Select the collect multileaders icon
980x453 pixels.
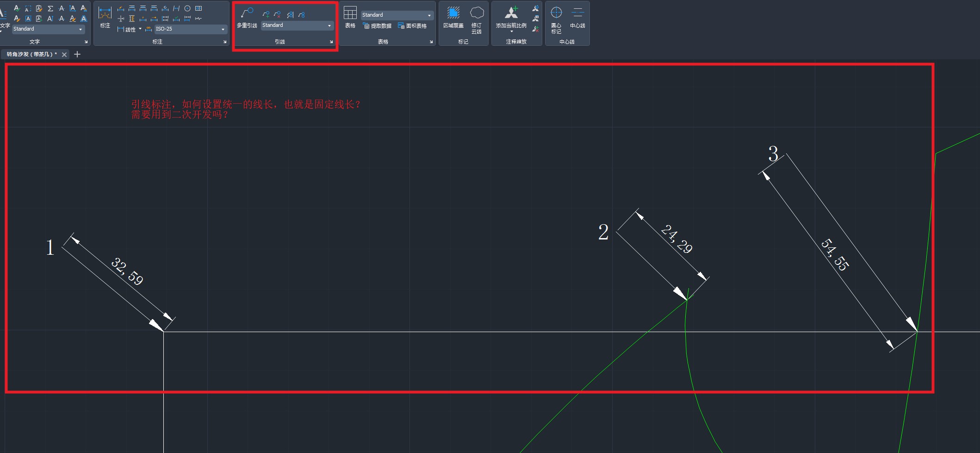[x=302, y=15]
